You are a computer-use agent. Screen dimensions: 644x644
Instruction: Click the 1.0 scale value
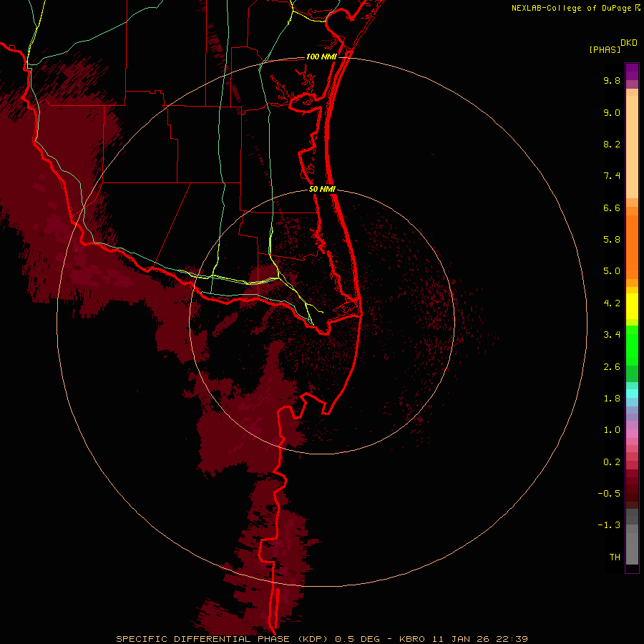[612, 430]
